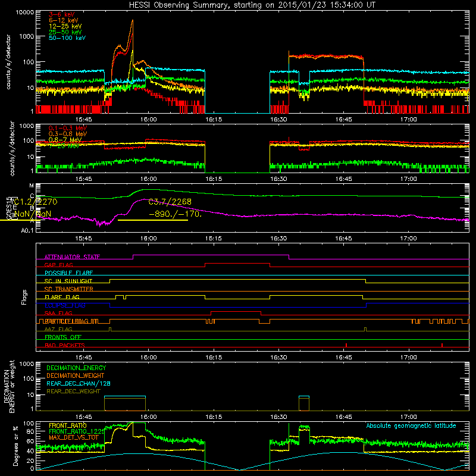Click the FLARE_FLAG label
This screenshot has width=476, height=476.
(x=62, y=297)
